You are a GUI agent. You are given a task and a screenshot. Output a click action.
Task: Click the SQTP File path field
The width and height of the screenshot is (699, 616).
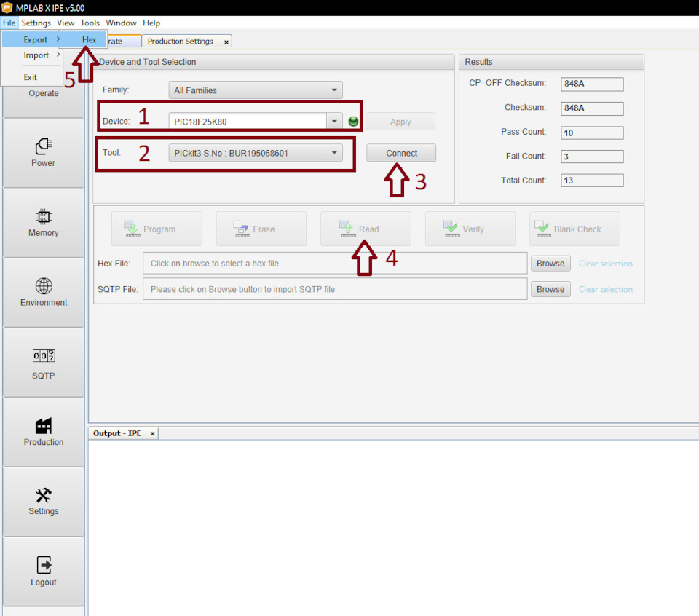click(335, 289)
